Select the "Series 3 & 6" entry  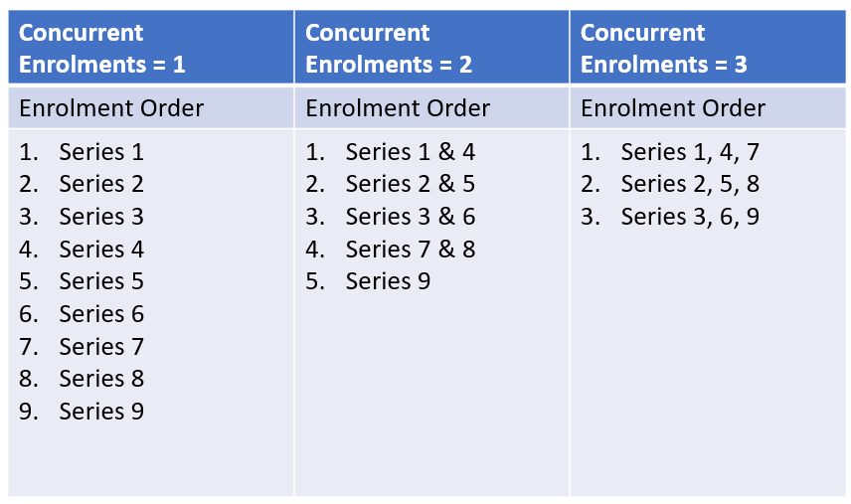coord(410,217)
